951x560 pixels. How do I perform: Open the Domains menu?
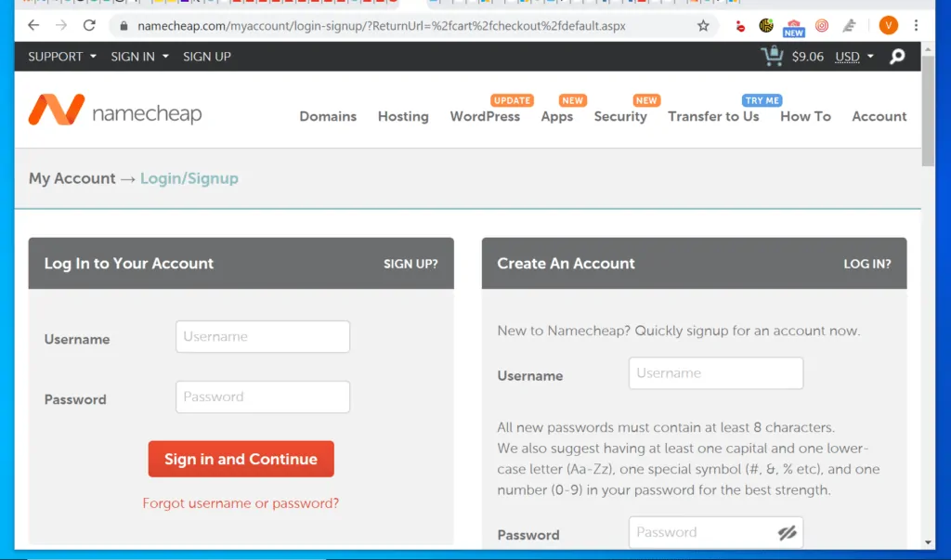(328, 116)
